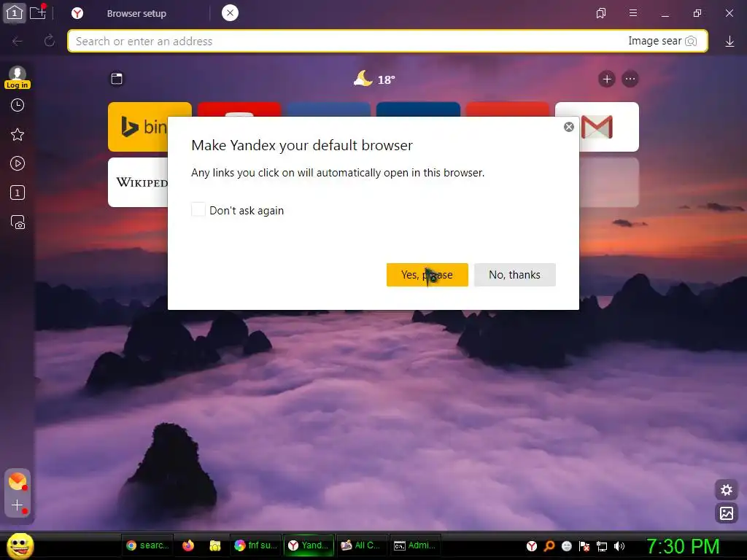
Task: Open the Bing tile
Action: 138,127
